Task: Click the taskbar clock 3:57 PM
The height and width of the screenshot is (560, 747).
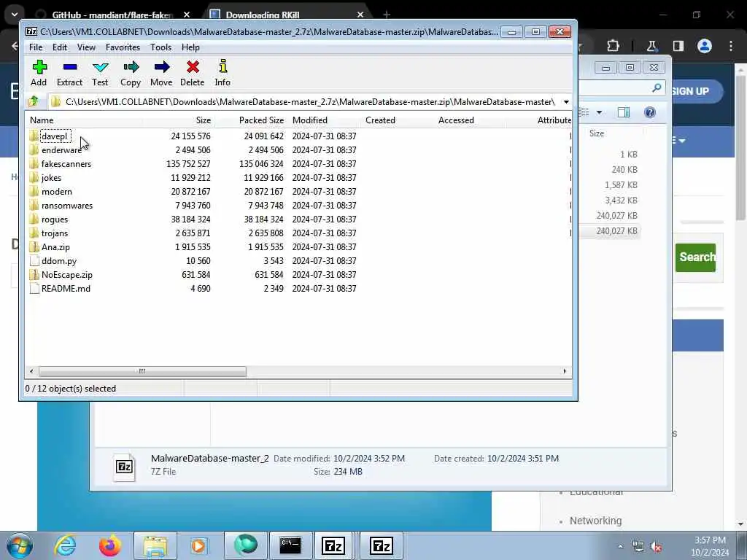Action: click(x=710, y=540)
